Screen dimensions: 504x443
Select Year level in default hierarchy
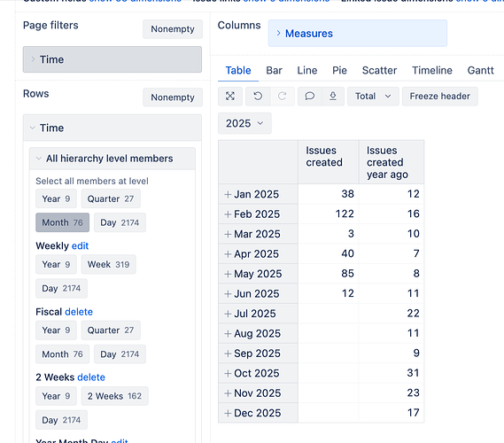click(56, 198)
